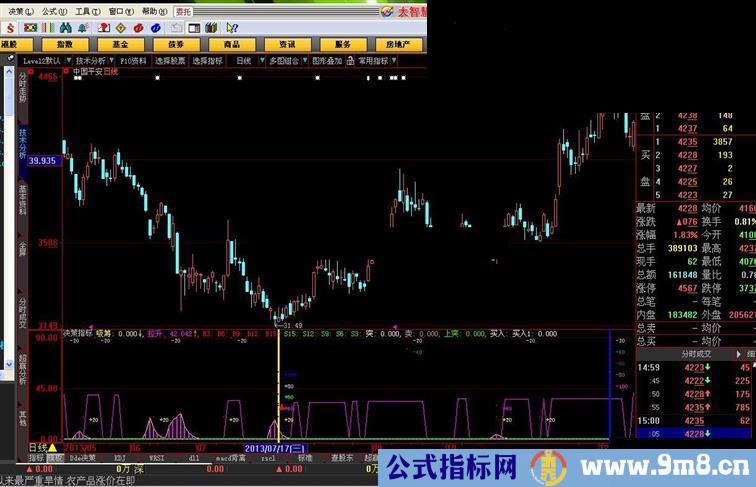
Task: Click the help cursor question icon
Action: coord(231,27)
